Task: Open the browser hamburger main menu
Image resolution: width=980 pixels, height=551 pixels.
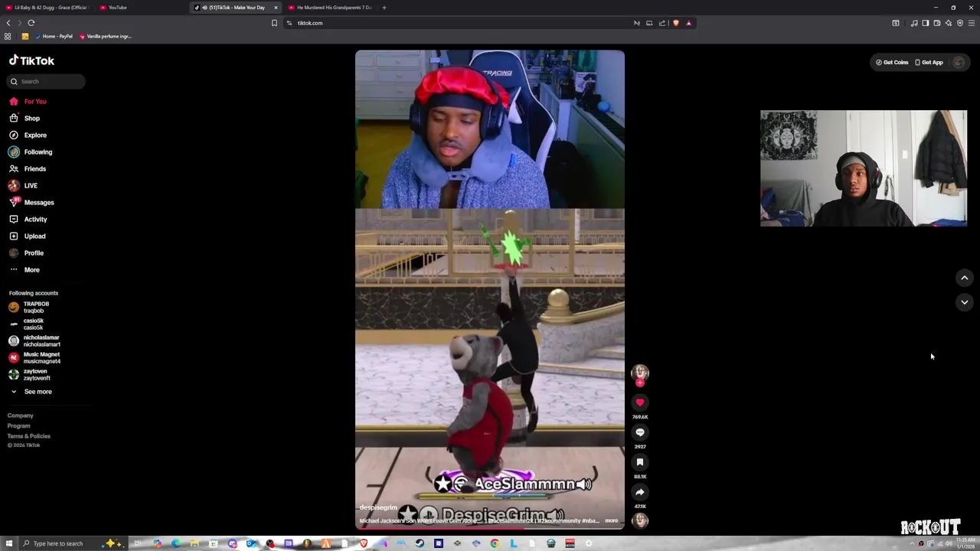Action: coord(972,23)
